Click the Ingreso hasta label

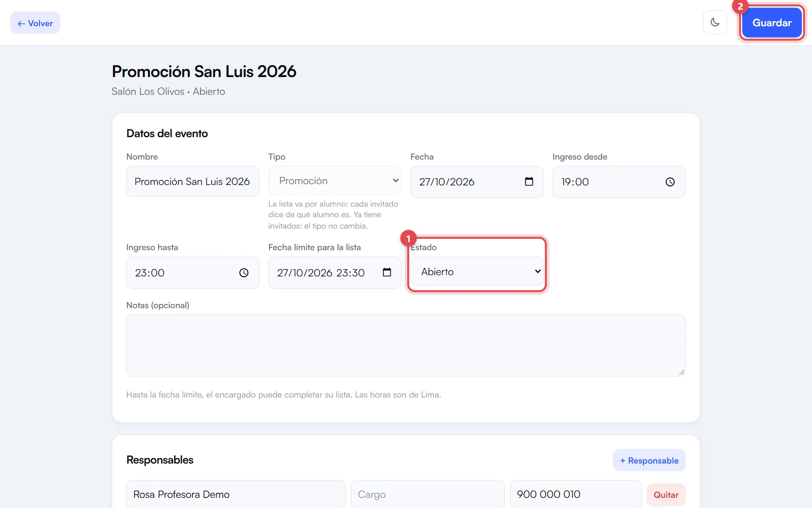pos(152,247)
